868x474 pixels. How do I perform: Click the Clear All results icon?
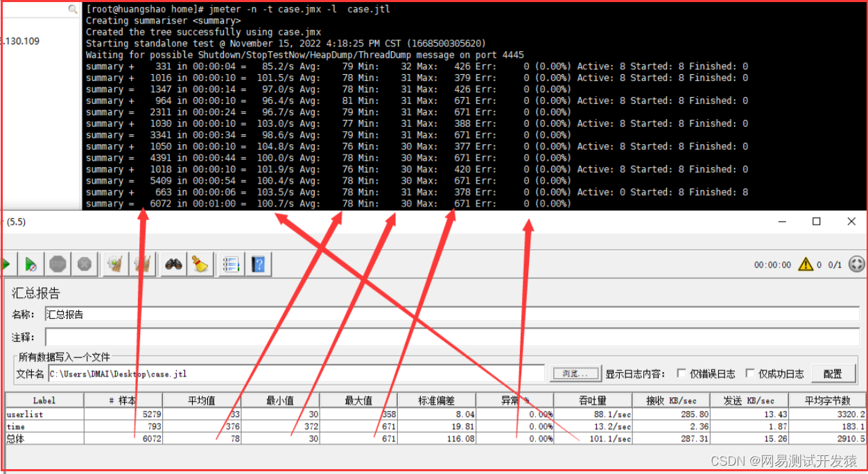pyautogui.click(x=142, y=264)
